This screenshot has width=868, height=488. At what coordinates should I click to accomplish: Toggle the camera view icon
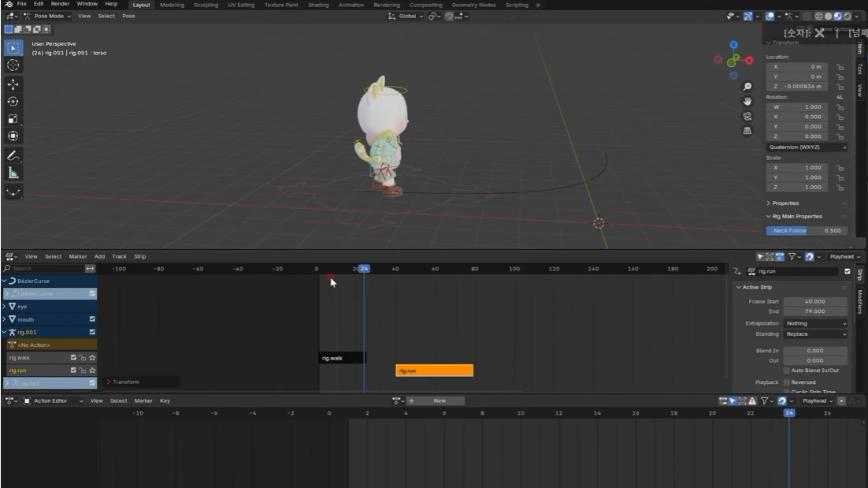point(747,117)
